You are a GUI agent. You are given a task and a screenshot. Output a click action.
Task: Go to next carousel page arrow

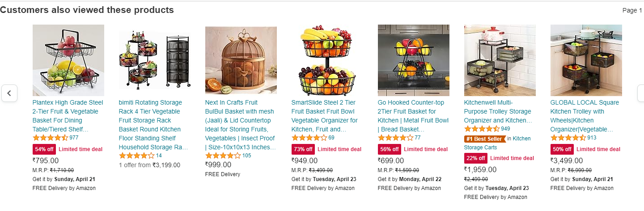tap(640, 93)
